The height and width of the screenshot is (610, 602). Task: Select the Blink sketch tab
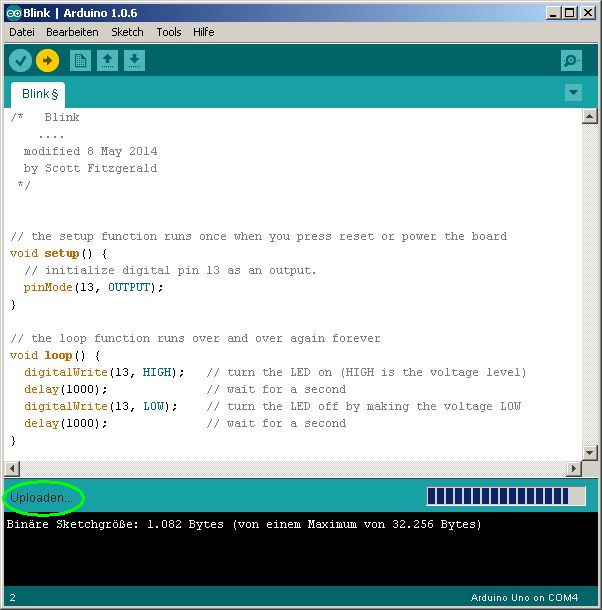coord(38,95)
